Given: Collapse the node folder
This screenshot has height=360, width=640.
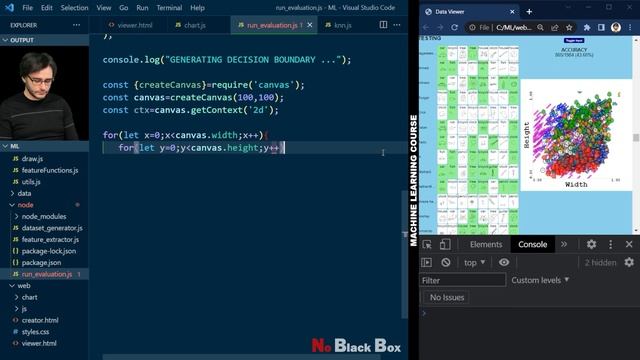Looking at the screenshot, I should tap(25, 205).
